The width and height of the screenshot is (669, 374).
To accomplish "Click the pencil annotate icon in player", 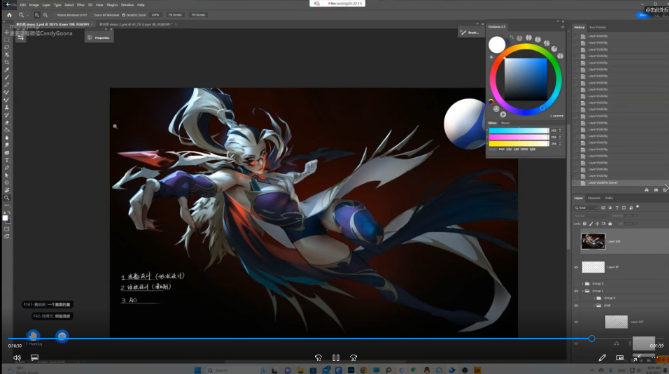I will tap(602, 358).
